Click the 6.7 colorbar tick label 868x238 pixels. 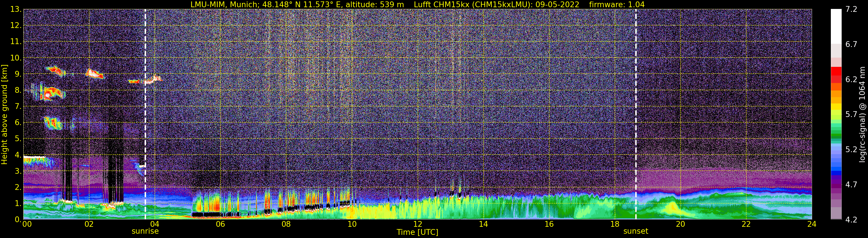click(x=851, y=44)
